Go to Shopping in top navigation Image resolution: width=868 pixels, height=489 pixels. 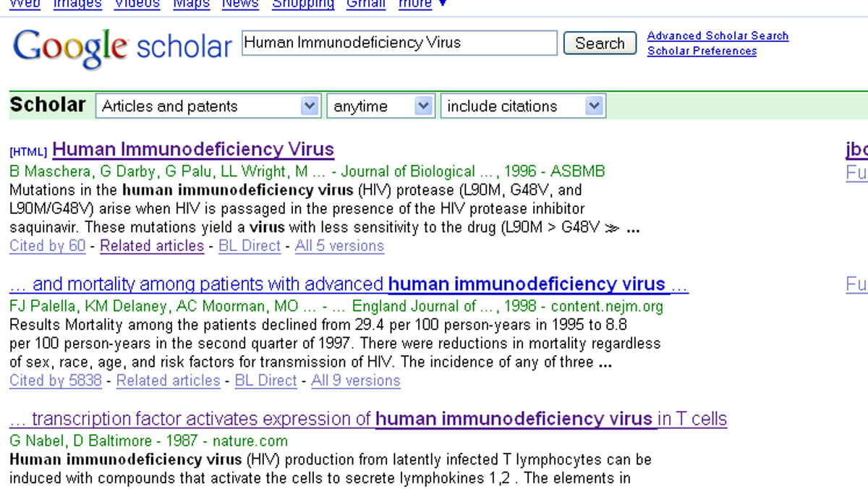[x=302, y=4]
